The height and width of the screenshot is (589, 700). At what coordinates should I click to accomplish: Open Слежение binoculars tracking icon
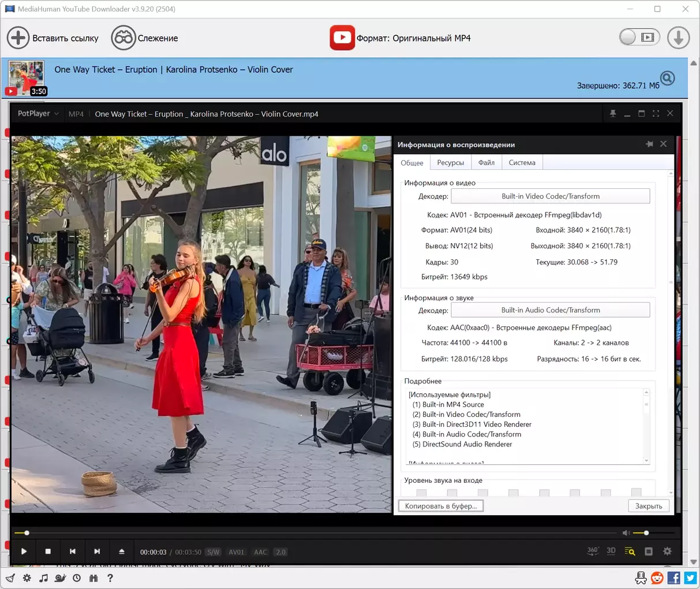tap(123, 38)
